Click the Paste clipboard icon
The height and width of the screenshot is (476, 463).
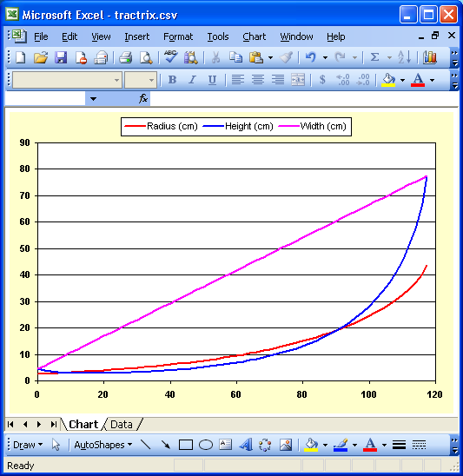click(x=256, y=57)
